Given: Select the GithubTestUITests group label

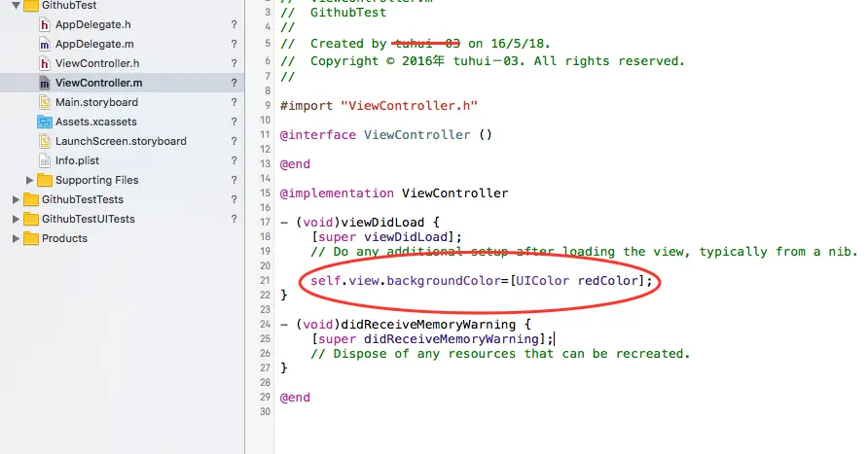Looking at the screenshot, I should click(x=88, y=219).
